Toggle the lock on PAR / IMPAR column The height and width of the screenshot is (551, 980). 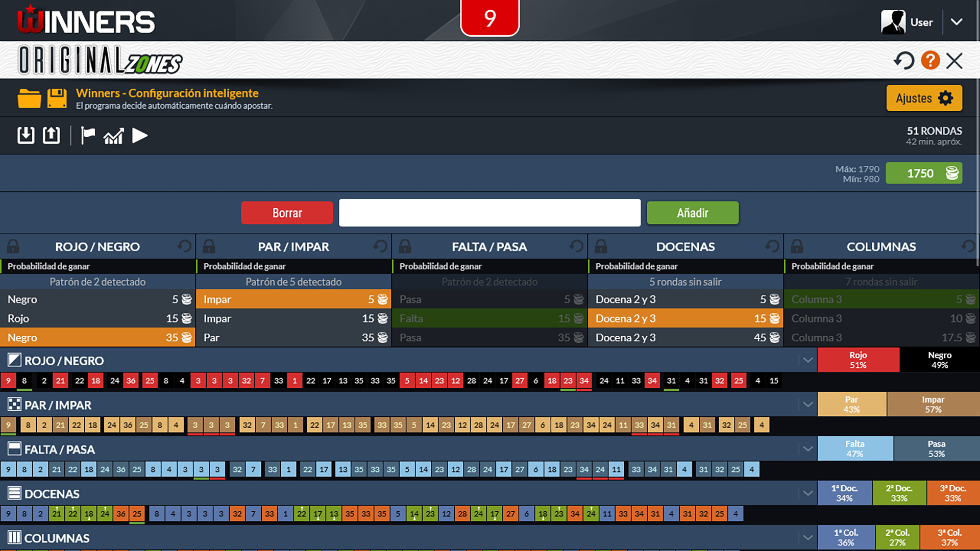pyautogui.click(x=209, y=246)
